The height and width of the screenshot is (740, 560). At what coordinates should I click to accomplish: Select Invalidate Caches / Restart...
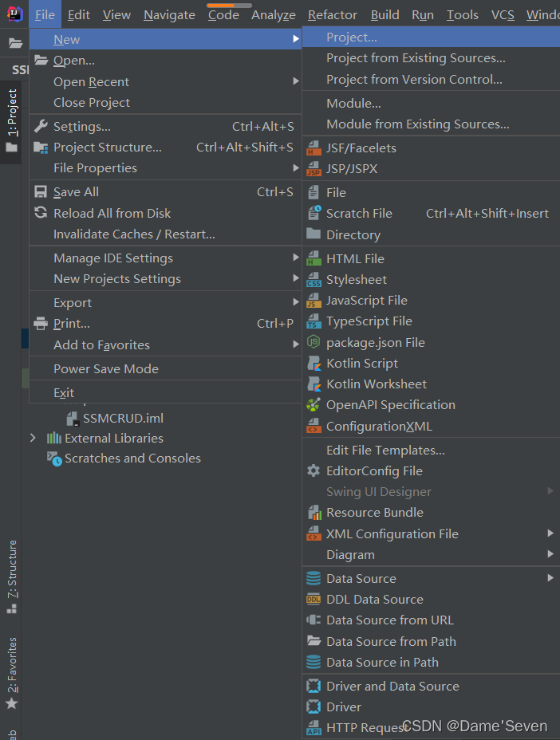[x=165, y=234]
